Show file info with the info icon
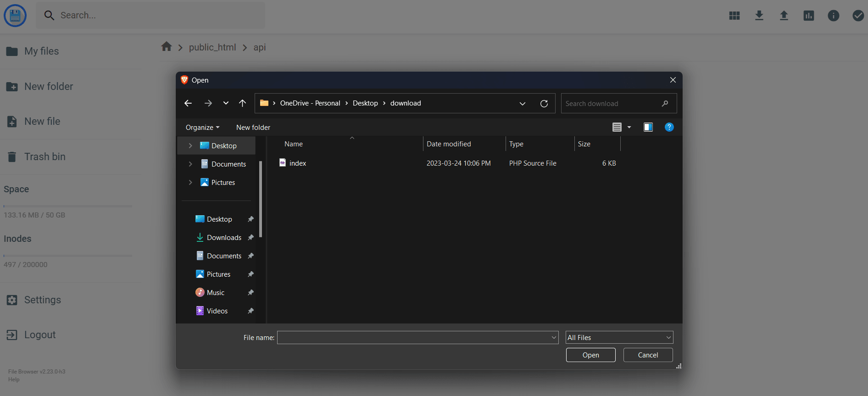This screenshot has height=396, width=868. pyautogui.click(x=834, y=16)
